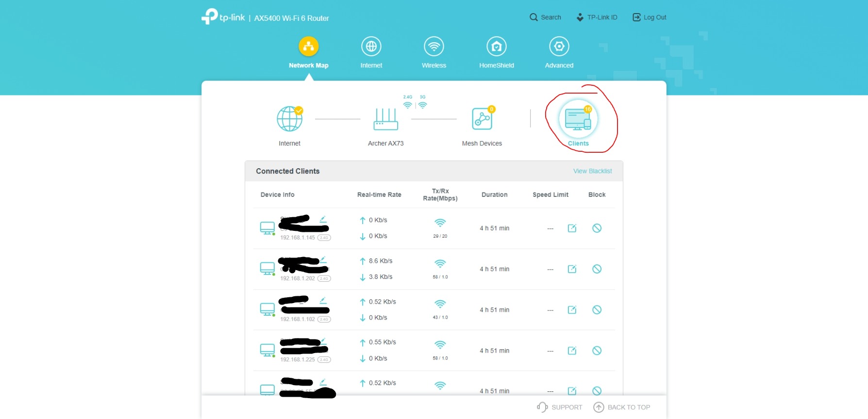Edit speed limit for 192.168.1.225
The width and height of the screenshot is (868, 419).
pos(572,351)
